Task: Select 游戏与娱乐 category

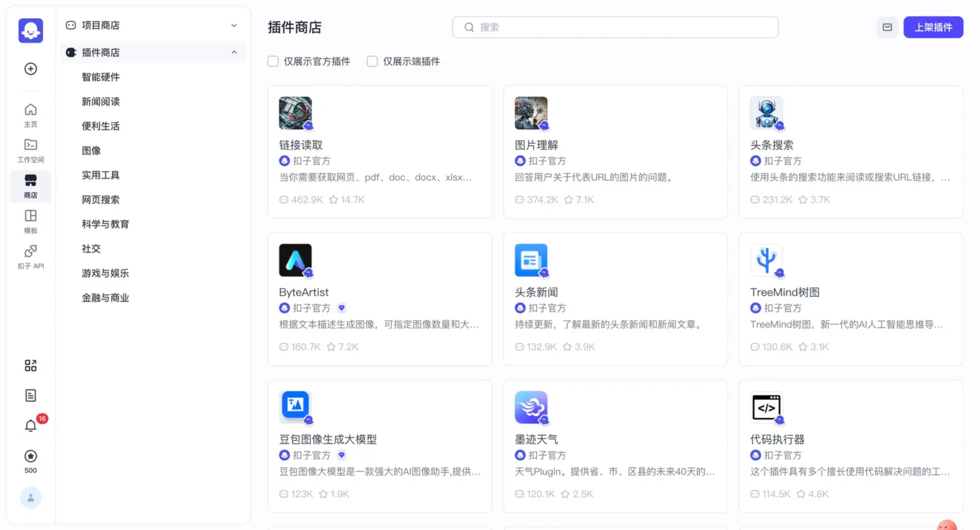Action: (x=105, y=273)
